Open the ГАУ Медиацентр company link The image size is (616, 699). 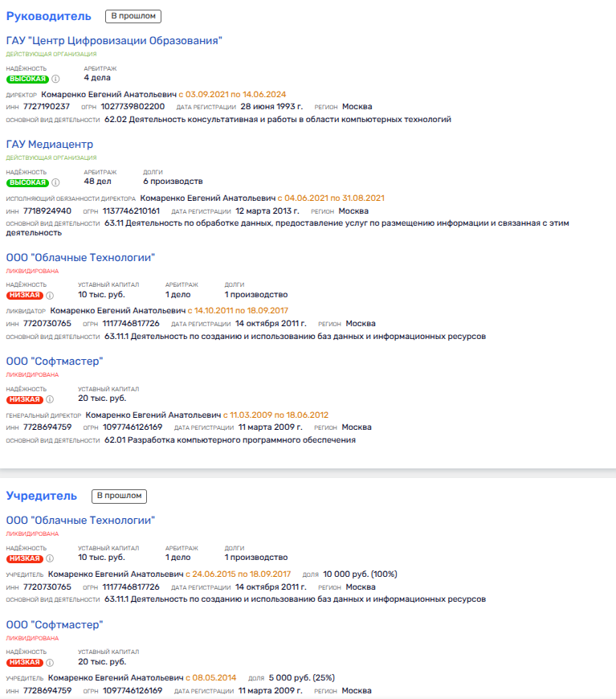[50, 144]
